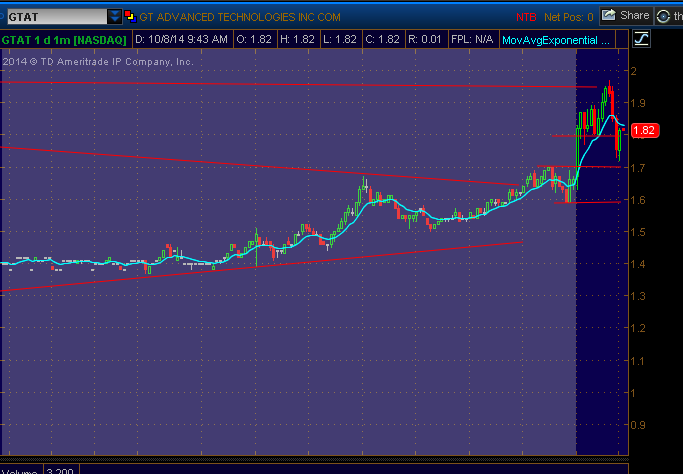
Task: Click the MovAvgExponential study label
Action: [x=556, y=41]
